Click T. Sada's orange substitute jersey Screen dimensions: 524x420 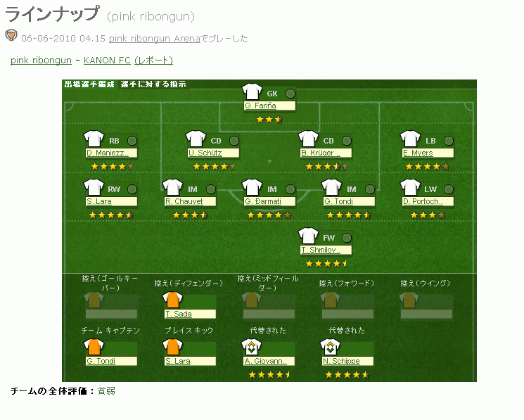pos(172,299)
